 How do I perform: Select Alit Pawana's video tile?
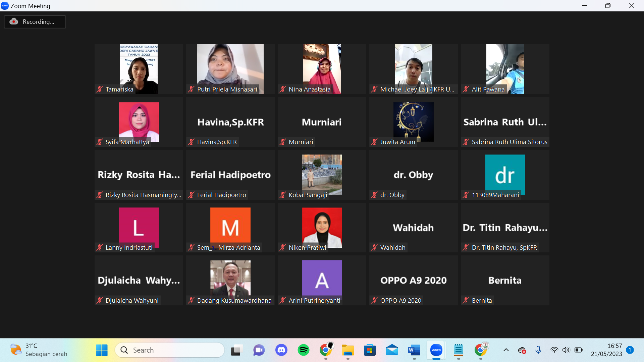pos(505,69)
